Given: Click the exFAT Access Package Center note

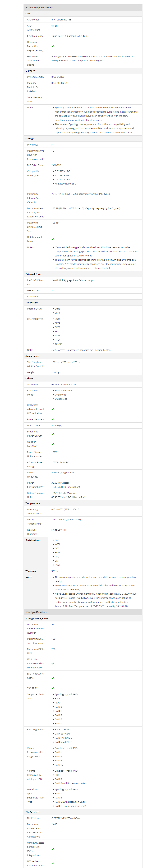Looking at the screenshot, I should coord(81,350).
